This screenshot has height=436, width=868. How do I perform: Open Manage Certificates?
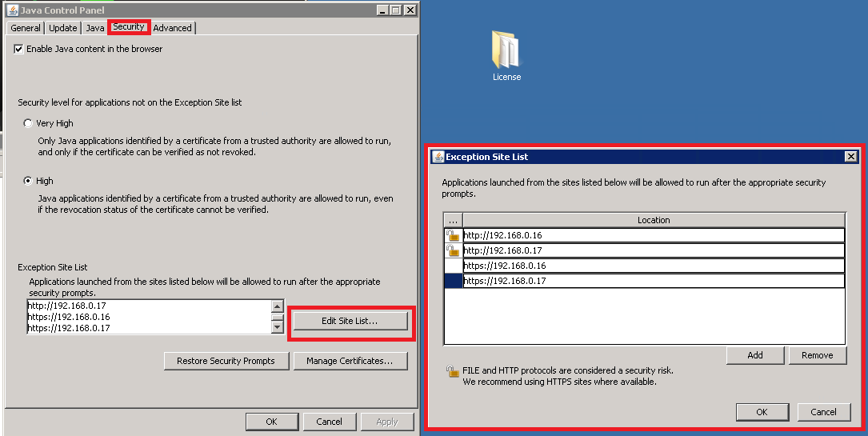click(x=350, y=361)
